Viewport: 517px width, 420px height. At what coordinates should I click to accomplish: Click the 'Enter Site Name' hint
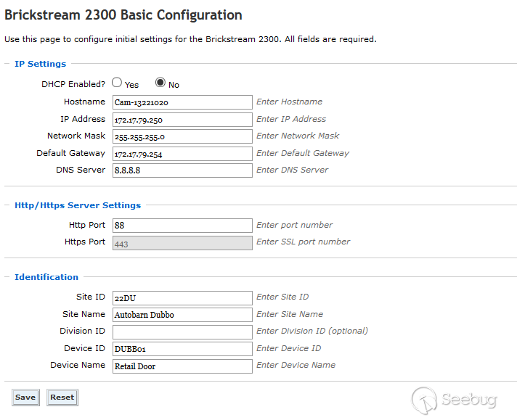(290, 314)
